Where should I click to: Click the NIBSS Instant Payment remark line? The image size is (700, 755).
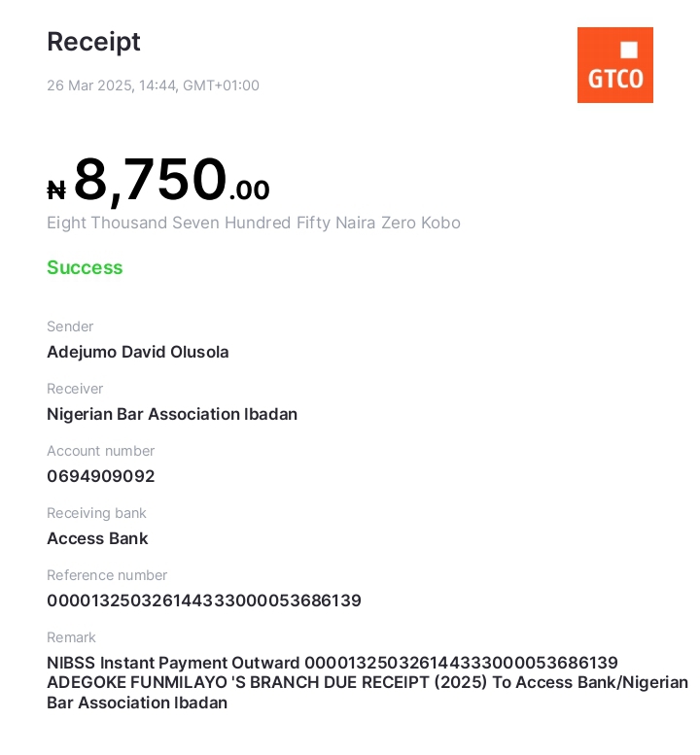tap(332, 663)
